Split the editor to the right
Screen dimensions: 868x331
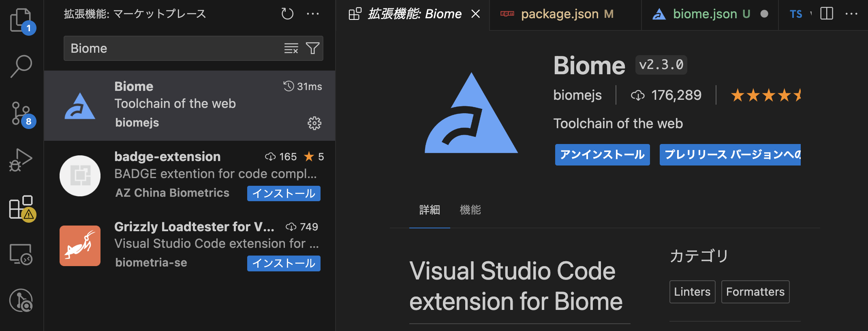[827, 14]
